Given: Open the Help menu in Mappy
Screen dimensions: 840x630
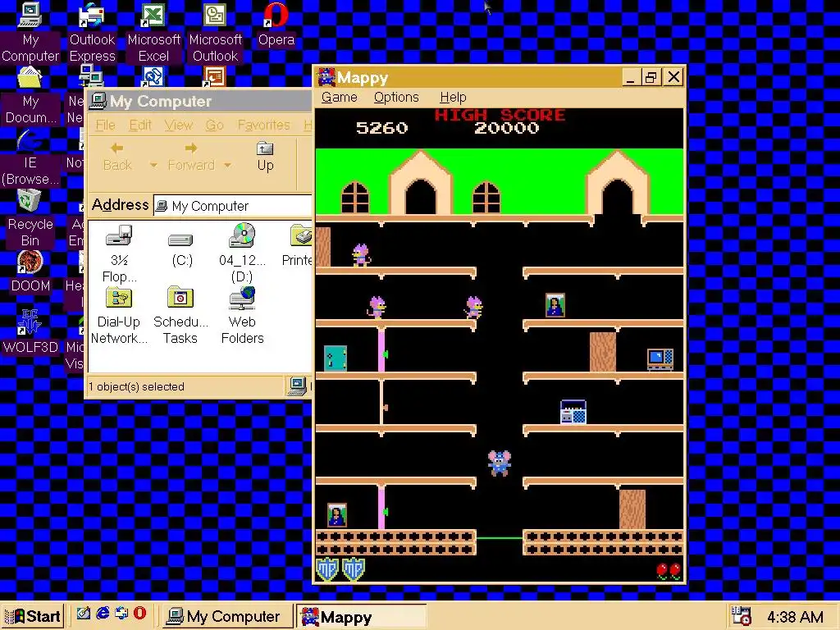Looking at the screenshot, I should point(453,98).
